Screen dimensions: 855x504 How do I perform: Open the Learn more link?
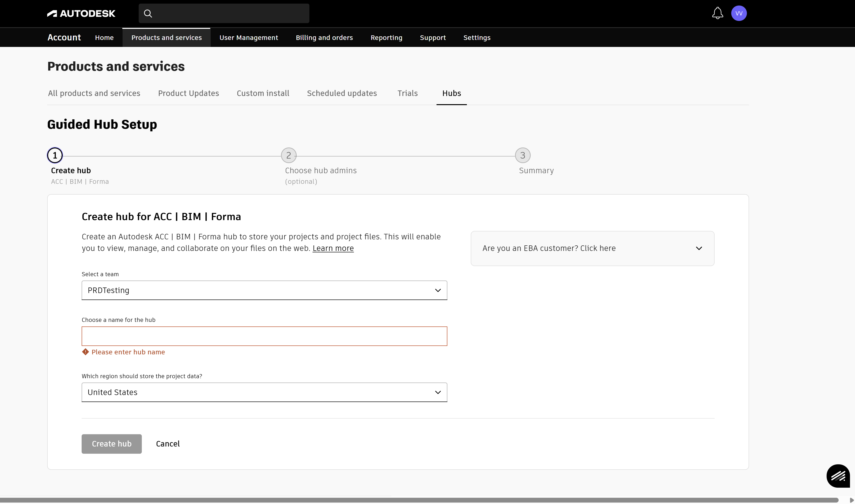[x=333, y=248]
